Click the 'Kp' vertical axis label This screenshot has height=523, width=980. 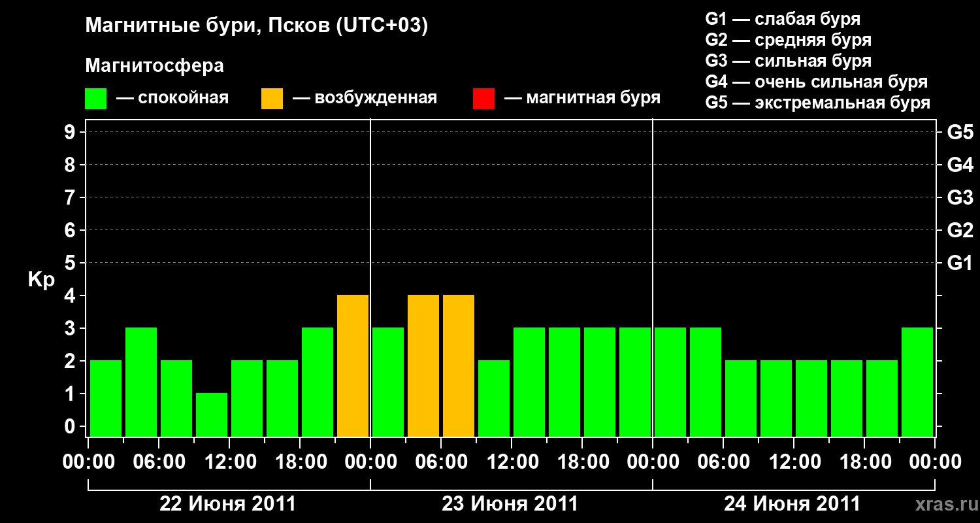[x=41, y=280]
